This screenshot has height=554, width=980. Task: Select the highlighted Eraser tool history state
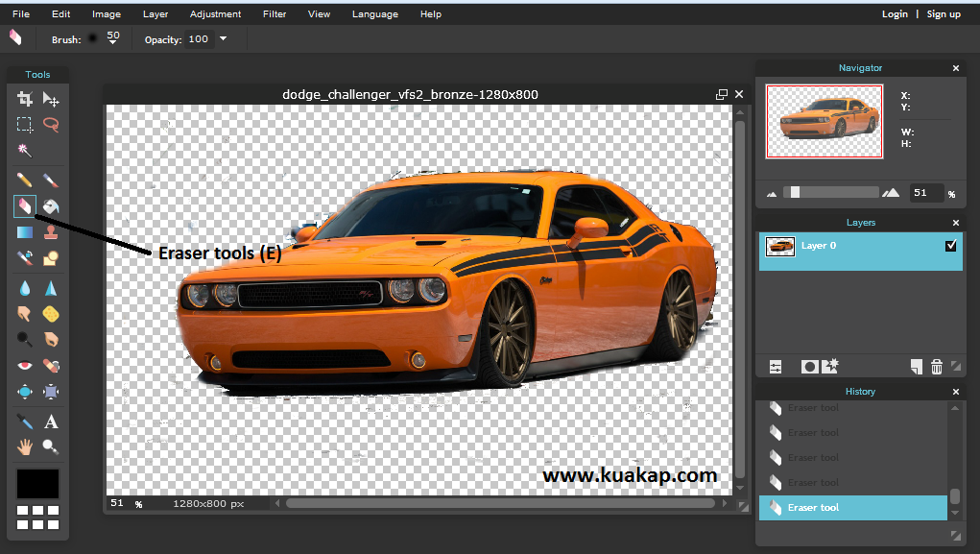click(853, 508)
